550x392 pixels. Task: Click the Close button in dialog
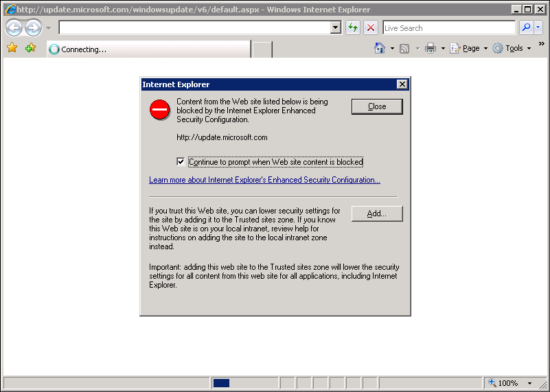(x=377, y=106)
